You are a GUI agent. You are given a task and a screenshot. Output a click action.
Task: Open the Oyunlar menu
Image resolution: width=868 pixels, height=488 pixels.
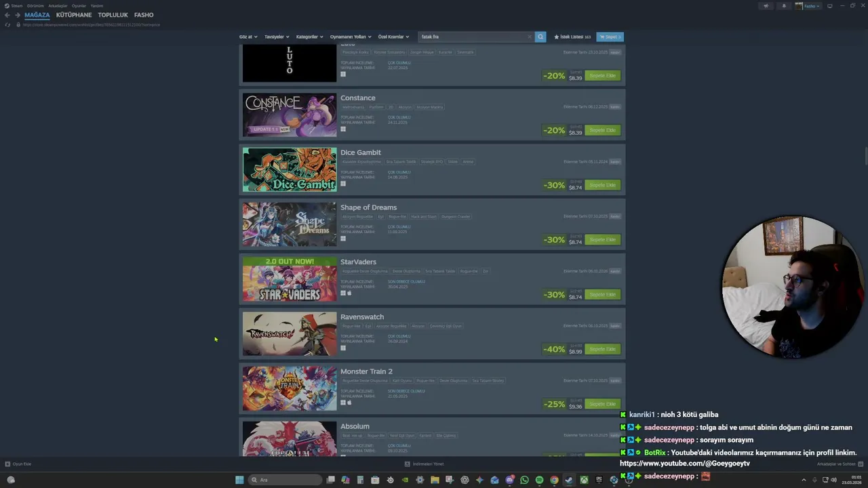click(x=79, y=5)
